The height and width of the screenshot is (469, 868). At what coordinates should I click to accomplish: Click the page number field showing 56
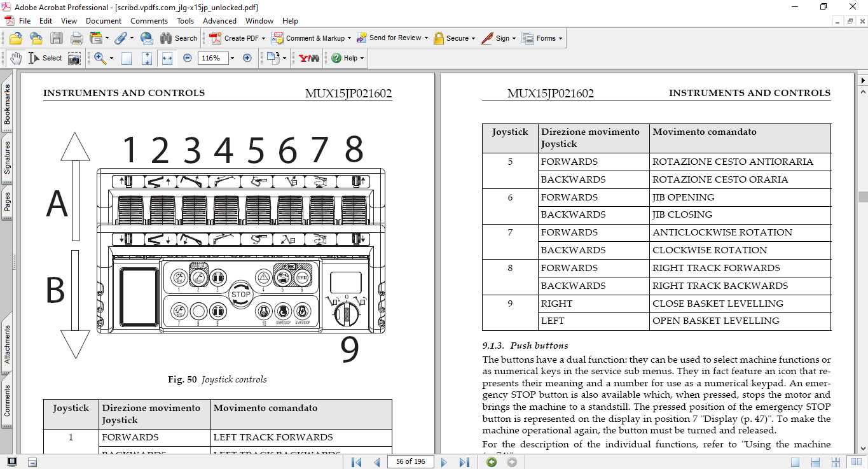pyautogui.click(x=411, y=462)
